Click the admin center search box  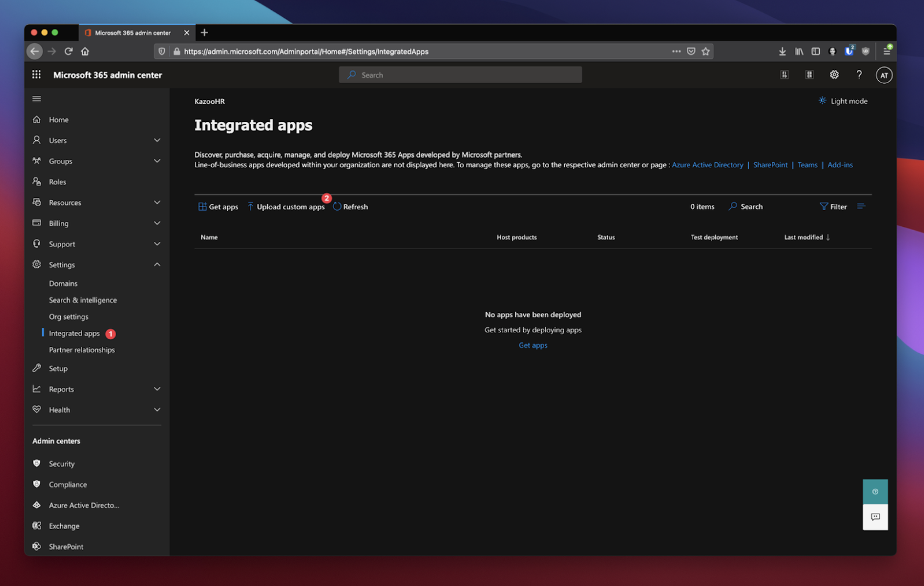460,75
